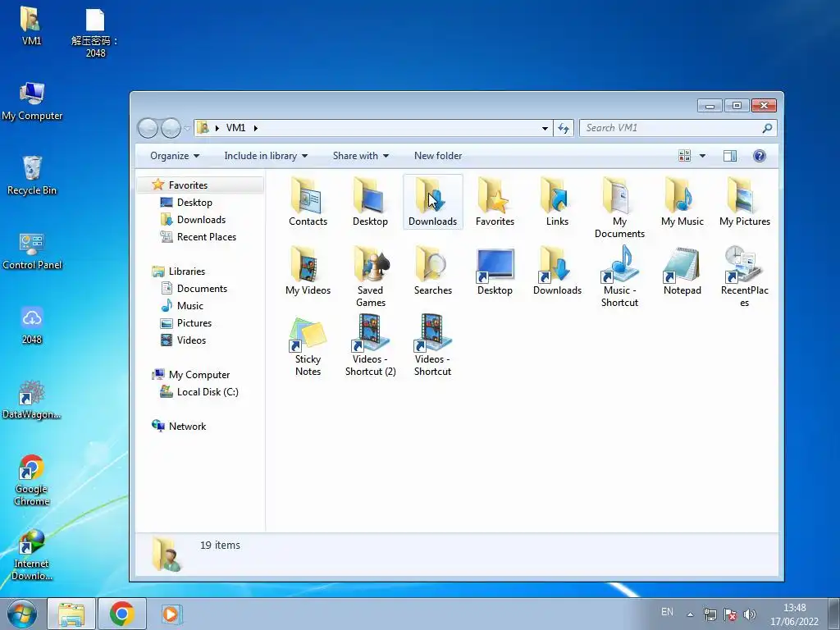The image size is (840, 630).
Task: Open Windows Explorer from the taskbar
Action: click(x=71, y=614)
